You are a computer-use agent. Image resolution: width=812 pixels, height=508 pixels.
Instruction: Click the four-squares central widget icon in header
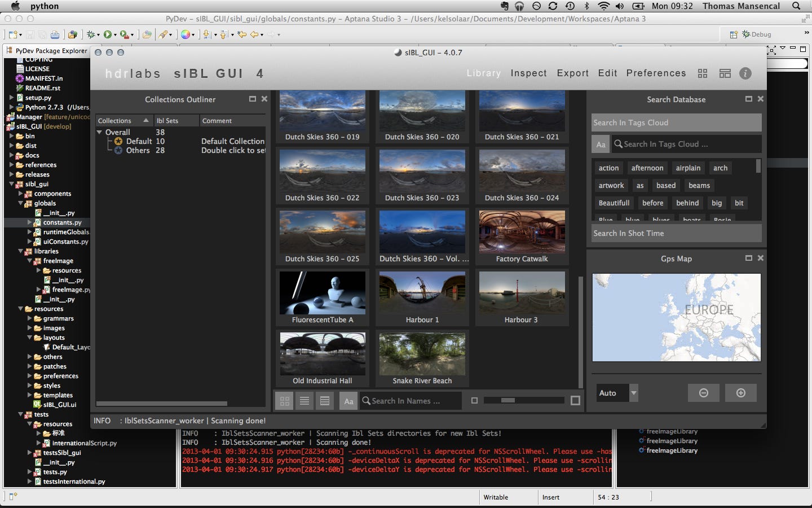click(x=703, y=73)
